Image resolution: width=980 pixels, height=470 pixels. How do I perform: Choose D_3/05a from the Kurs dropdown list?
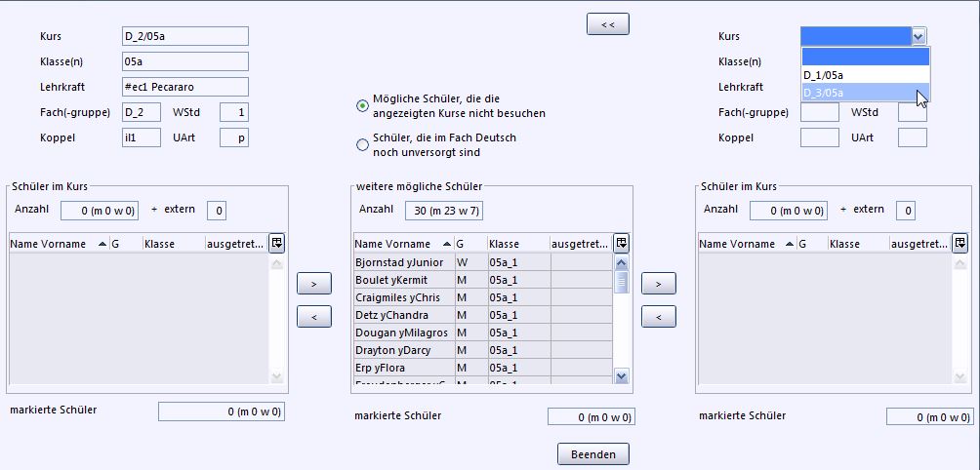point(866,93)
